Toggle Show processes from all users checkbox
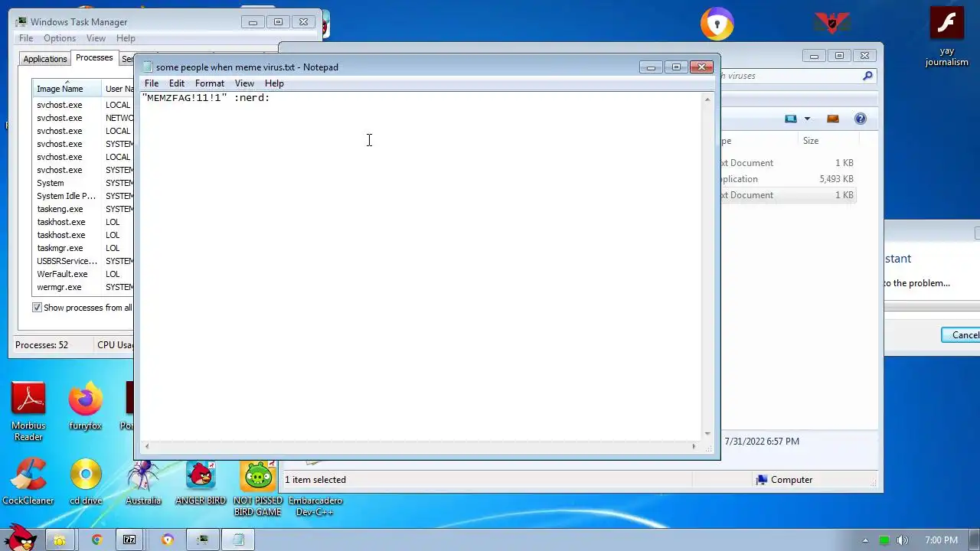 pos(37,308)
